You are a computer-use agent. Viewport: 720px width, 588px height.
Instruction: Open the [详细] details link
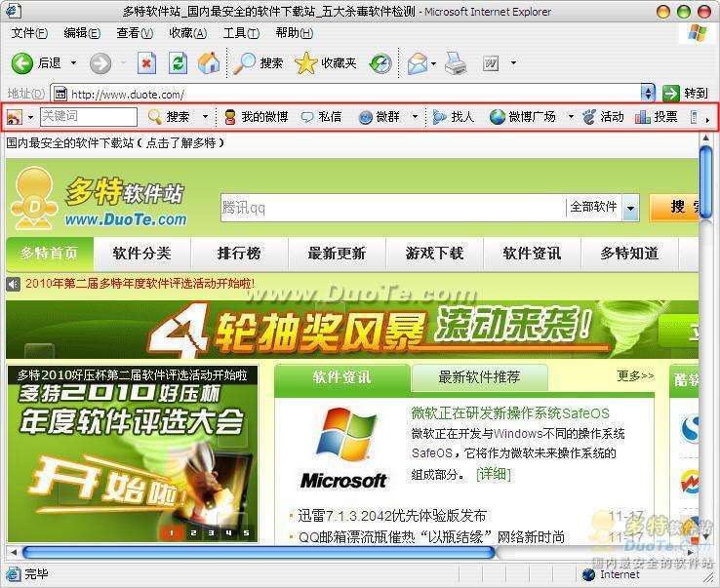[494, 474]
